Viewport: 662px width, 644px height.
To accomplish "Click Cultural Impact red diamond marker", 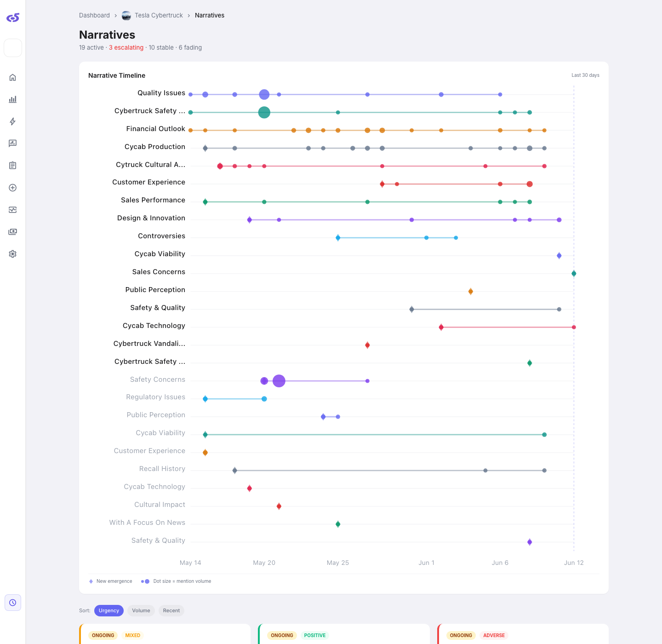I will coord(279,506).
